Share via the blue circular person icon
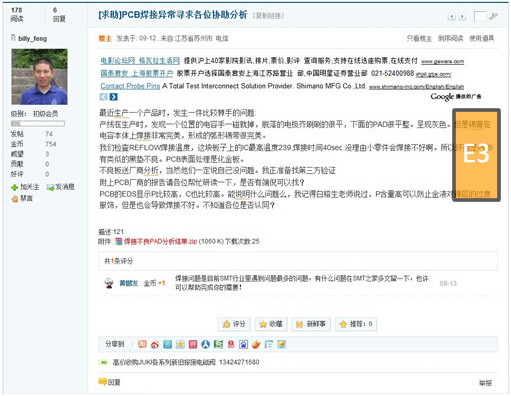This screenshot has height=396, width=511. [x=206, y=344]
